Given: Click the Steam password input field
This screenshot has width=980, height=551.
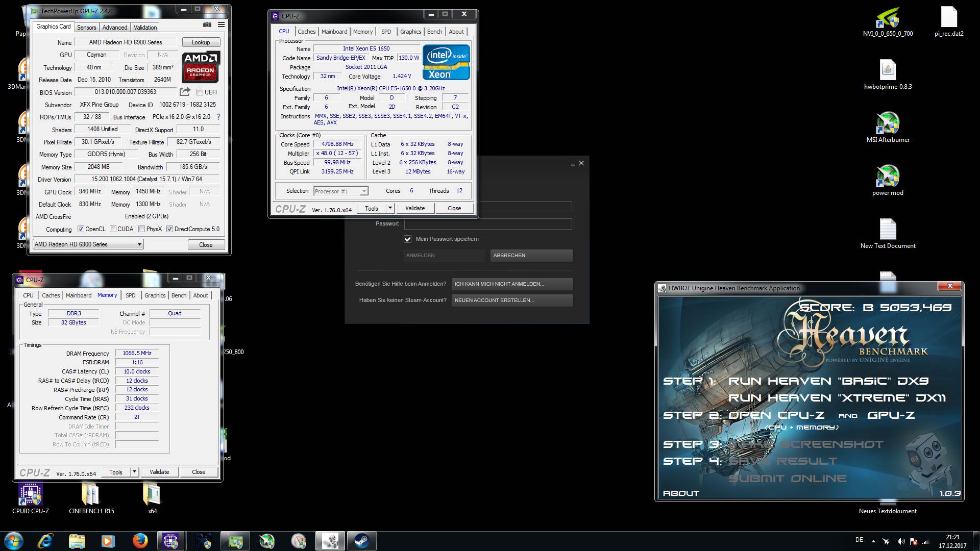Looking at the screenshot, I should [x=488, y=224].
